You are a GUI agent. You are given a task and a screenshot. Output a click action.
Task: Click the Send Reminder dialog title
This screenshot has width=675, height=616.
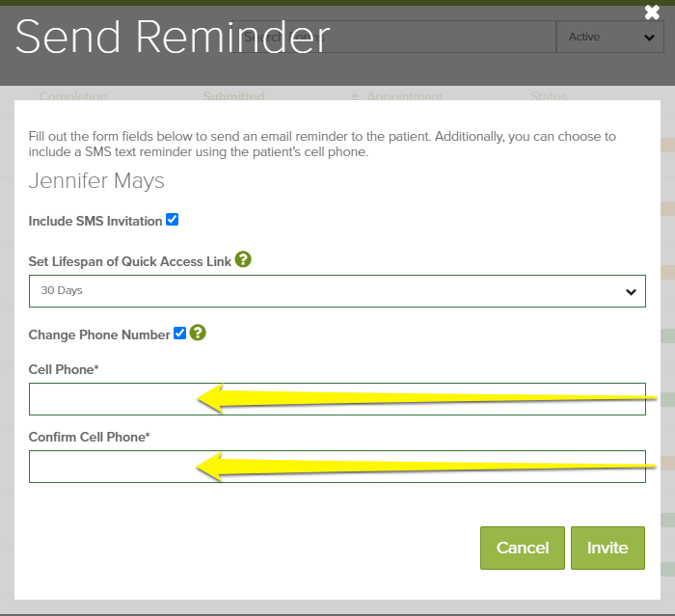[172, 37]
